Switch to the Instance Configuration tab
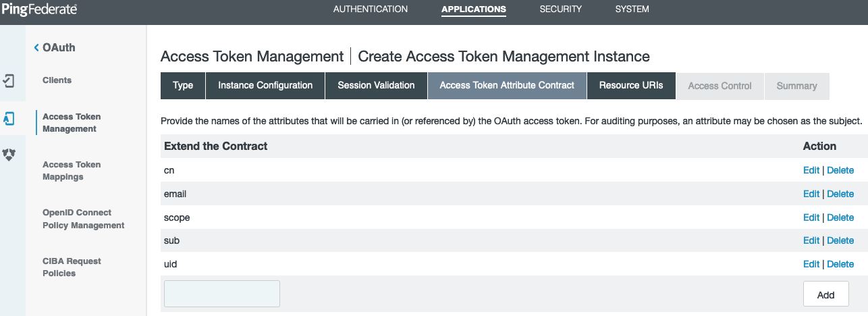This screenshot has width=868, height=316. (265, 86)
